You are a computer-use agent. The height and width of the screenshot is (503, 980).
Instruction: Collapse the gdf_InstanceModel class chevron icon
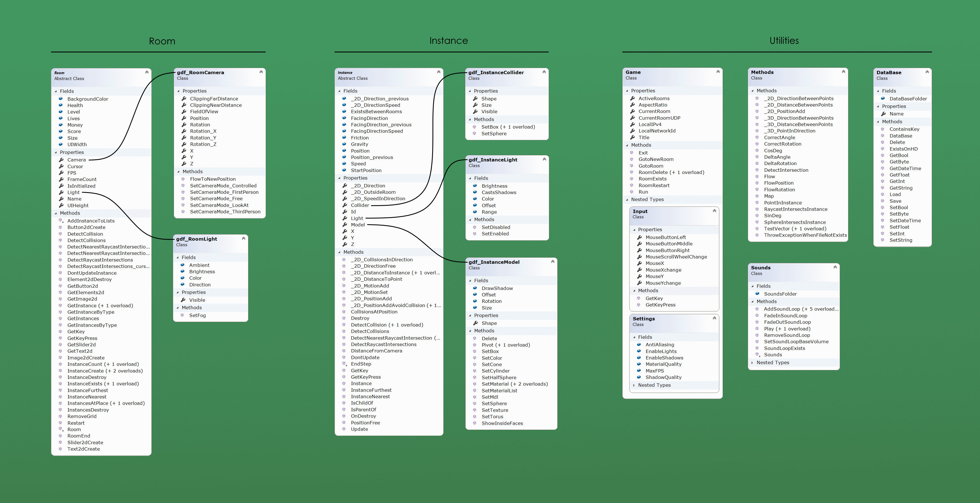click(x=552, y=261)
